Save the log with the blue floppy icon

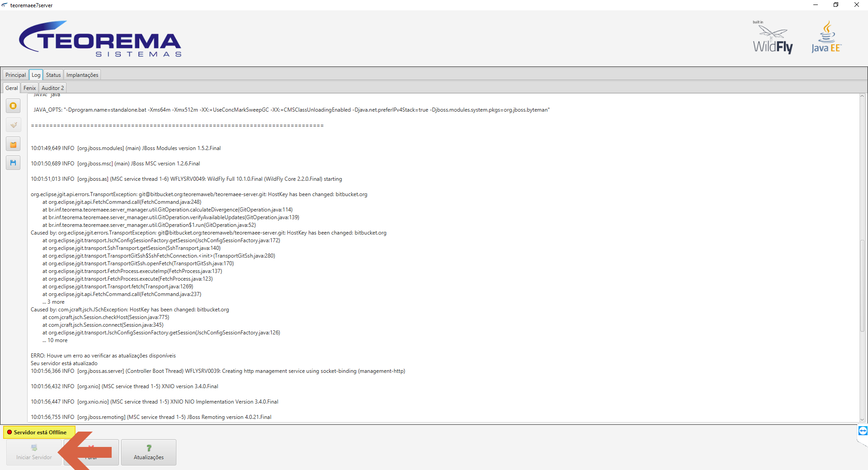point(13,163)
